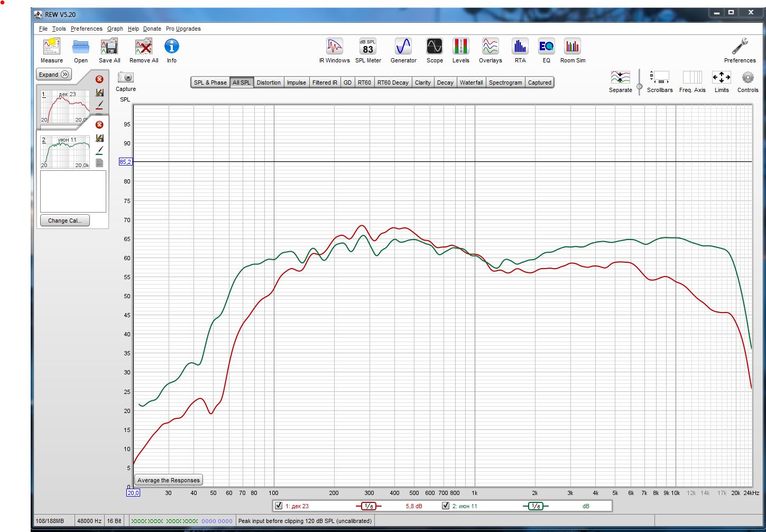The width and height of the screenshot is (766, 532).
Task: Open the Info panel icon
Action: point(172,47)
